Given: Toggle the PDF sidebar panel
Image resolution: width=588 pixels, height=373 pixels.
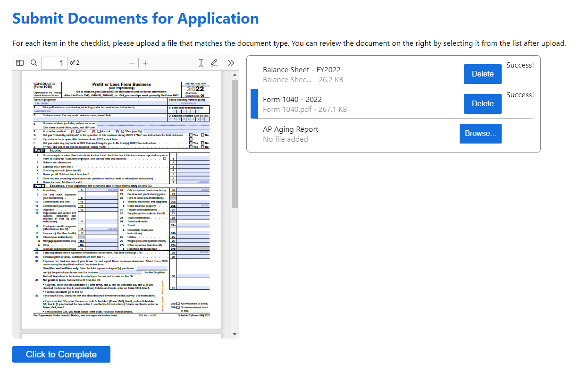Looking at the screenshot, I should click(x=19, y=62).
